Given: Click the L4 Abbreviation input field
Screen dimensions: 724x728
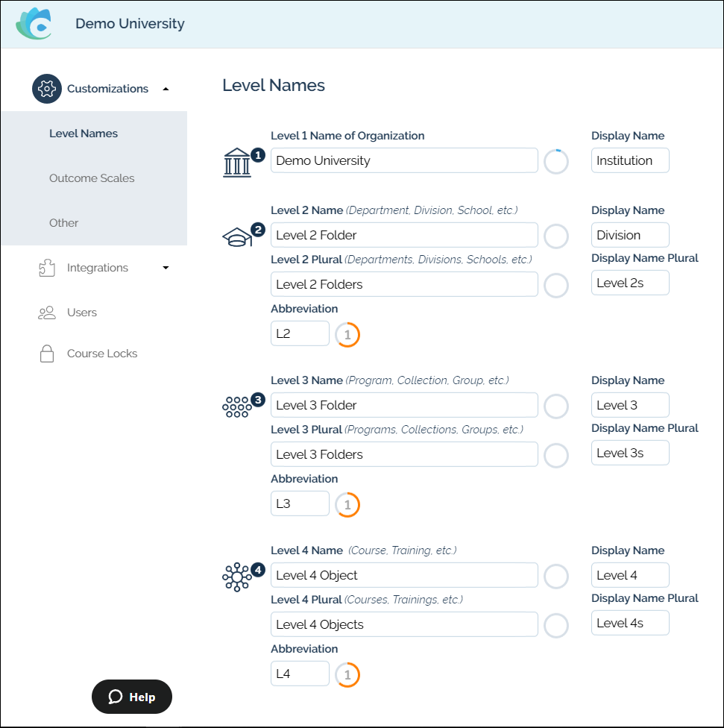Looking at the screenshot, I should (x=300, y=674).
